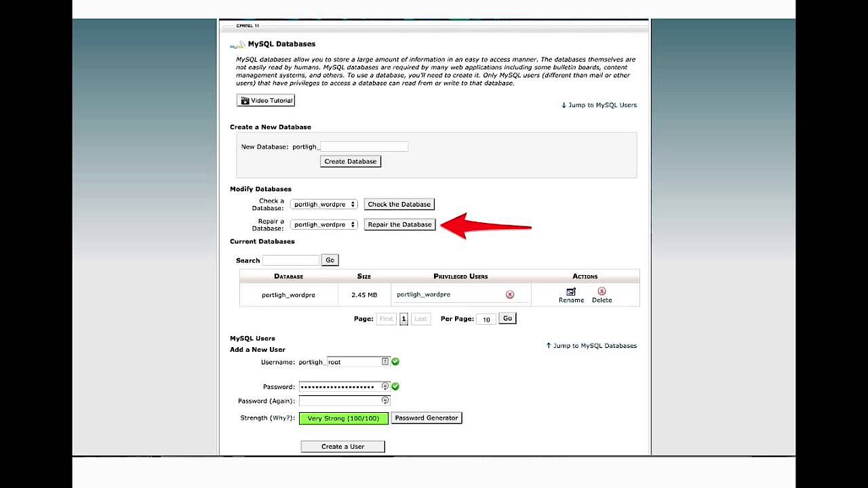This screenshot has width=868, height=488.
Task: Click the Rename database icon
Action: pyautogui.click(x=570, y=292)
